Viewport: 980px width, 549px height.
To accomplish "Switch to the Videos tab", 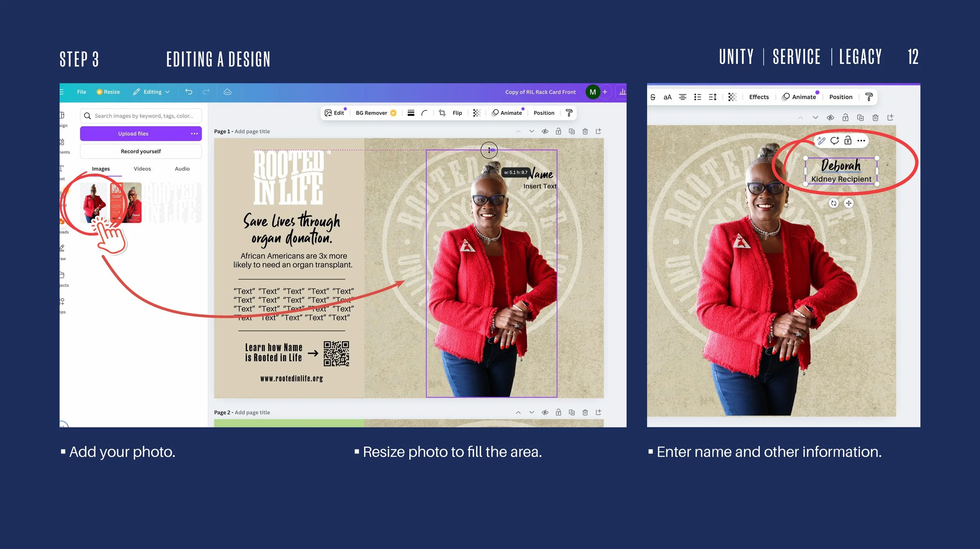I will [x=142, y=169].
